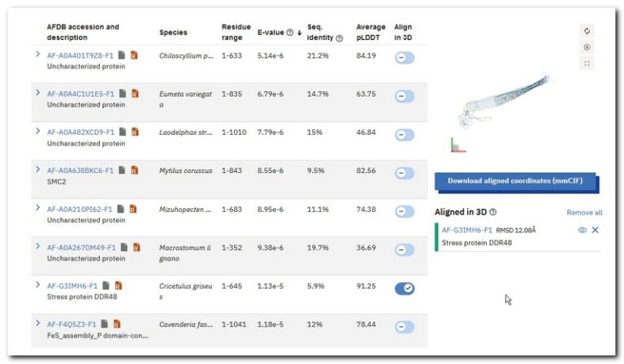The height and width of the screenshot is (364, 624).
Task: Open document icon next to AF-G3IMH6-F1 row
Action: [106, 285]
